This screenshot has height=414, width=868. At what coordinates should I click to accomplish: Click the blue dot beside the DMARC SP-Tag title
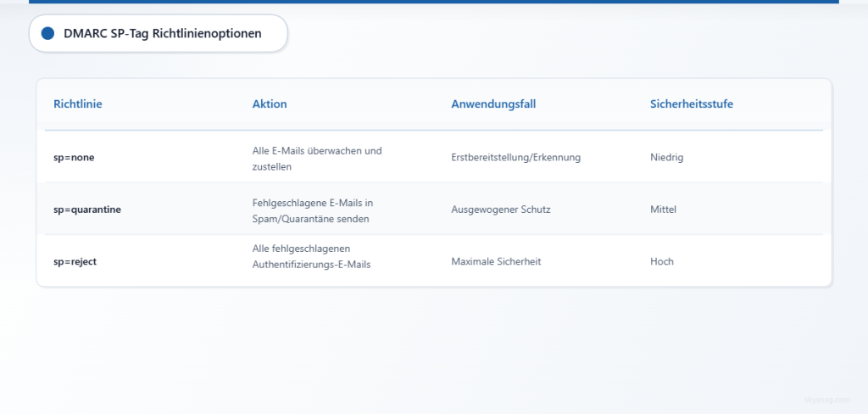pyautogui.click(x=47, y=33)
